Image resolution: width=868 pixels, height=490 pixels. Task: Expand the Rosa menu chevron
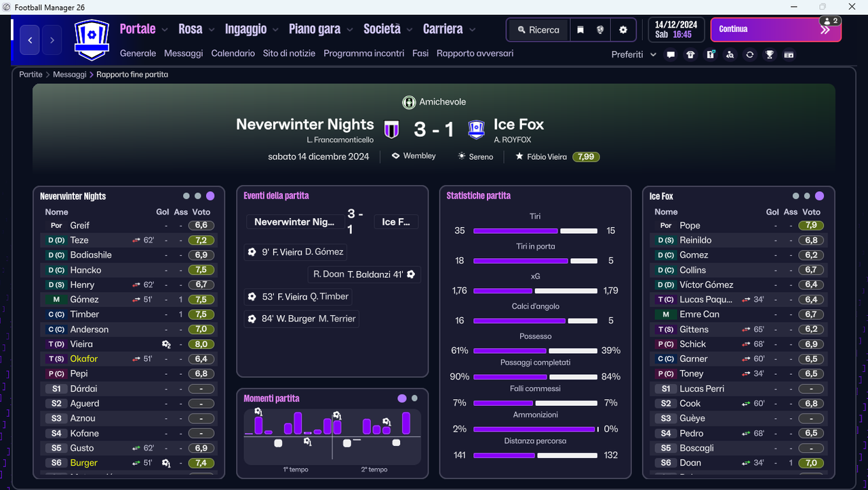tap(212, 30)
